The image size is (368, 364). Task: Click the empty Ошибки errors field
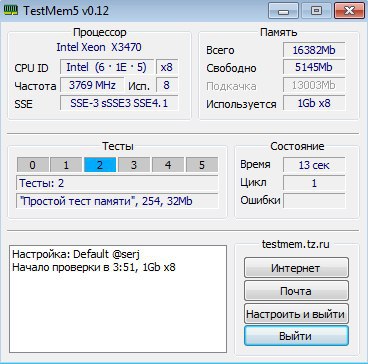pyautogui.click(x=314, y=201)
